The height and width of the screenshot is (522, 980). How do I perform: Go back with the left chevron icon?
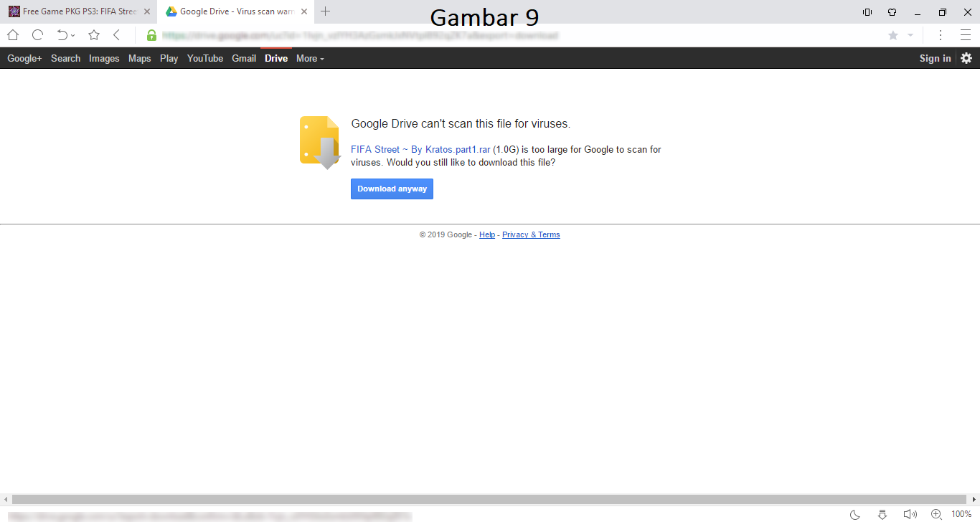pyautogui.click(x=117, y=35)
